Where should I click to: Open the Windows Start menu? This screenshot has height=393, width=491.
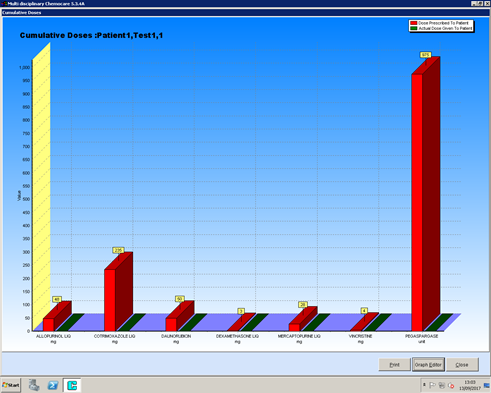(x=11, y=385)
